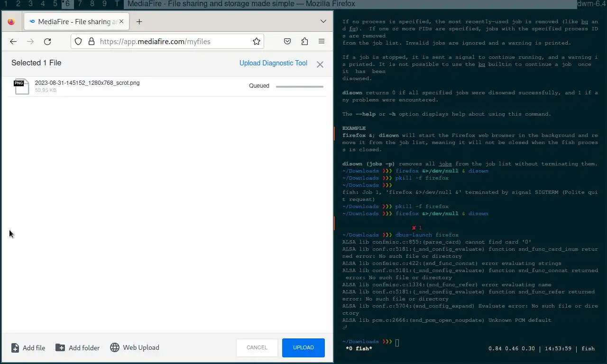Click the 0.84 0.46 0.30 load averages
Screen dimensions: 607x364
[x=512, y=349]
